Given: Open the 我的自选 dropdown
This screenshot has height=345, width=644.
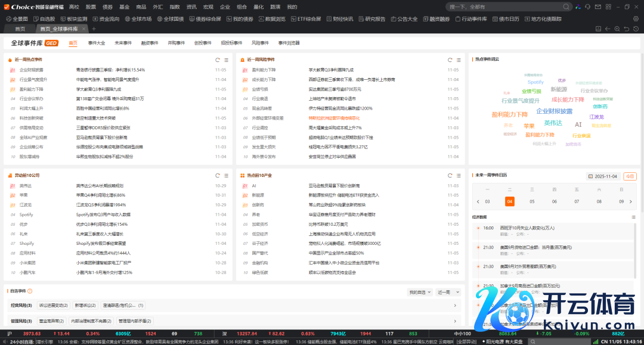Looking at the screenshot, I should tap(420, 292).
